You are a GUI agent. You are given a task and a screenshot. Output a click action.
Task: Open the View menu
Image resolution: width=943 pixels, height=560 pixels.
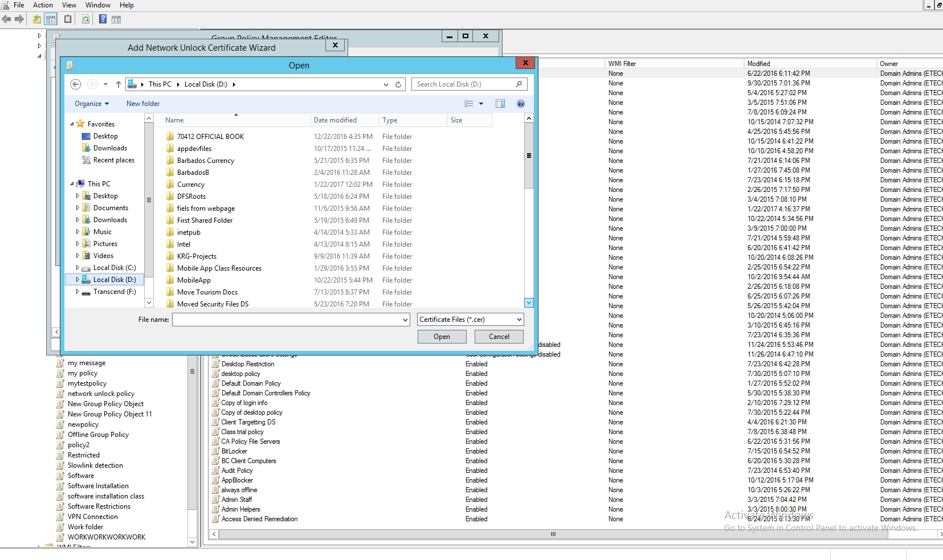tap(69, 5)
